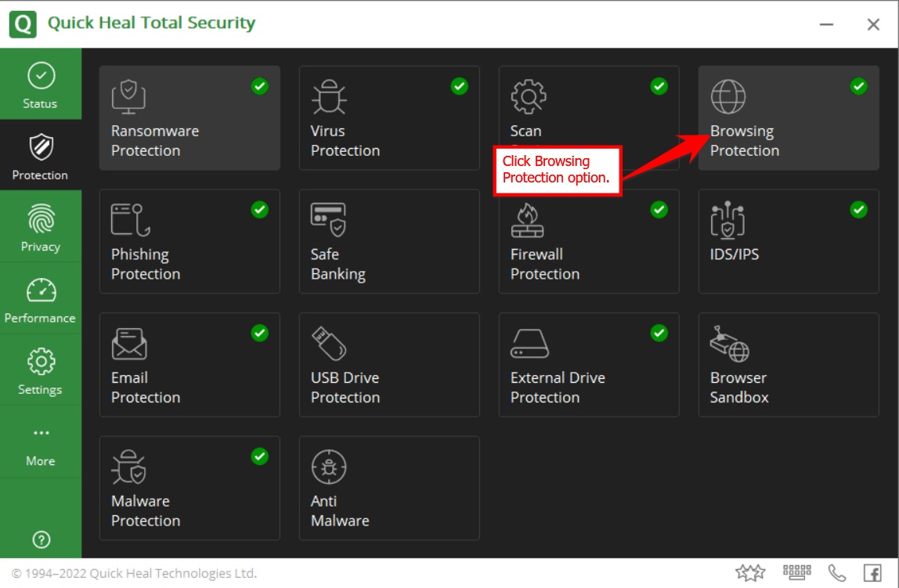Screen dimensions: 899x588
Task: Open the Settings sidebar section
Action: coord(41,371)
